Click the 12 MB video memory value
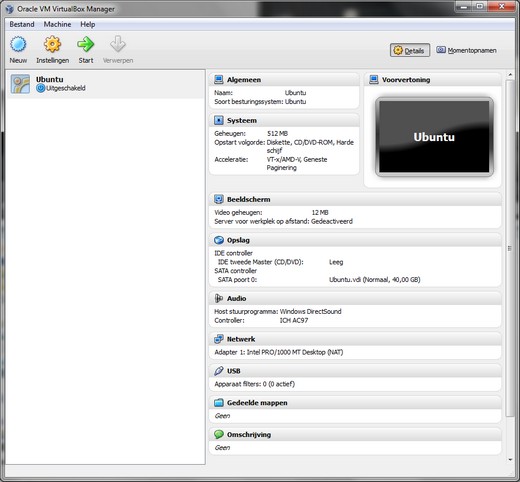This screenshot has width=520, height=482. pos(320,212)
